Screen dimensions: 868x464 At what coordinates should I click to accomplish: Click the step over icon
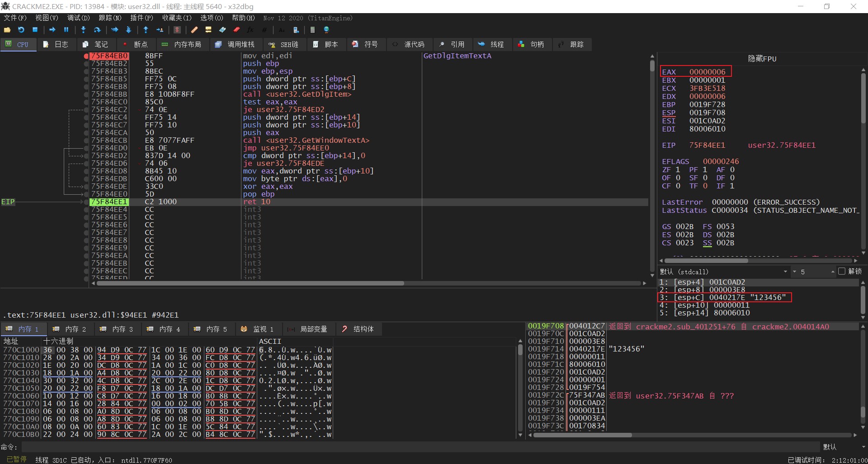click(97, 30)
